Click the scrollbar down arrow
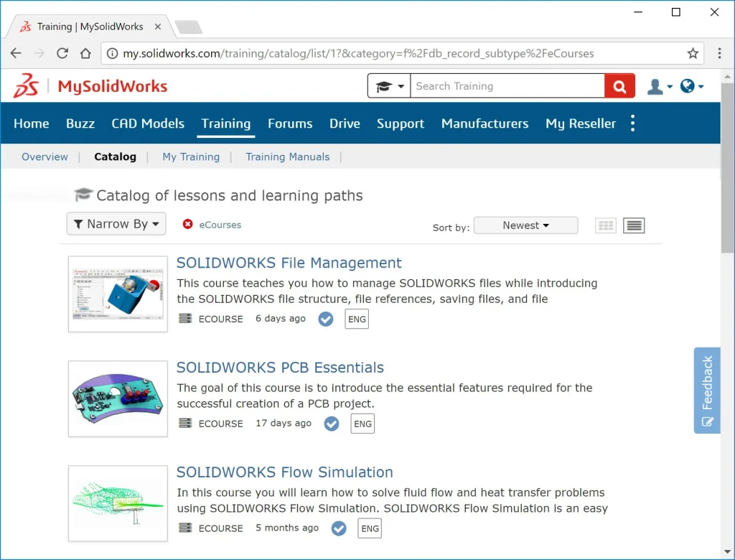Screen dimensions: 735x560 [728, 552]
